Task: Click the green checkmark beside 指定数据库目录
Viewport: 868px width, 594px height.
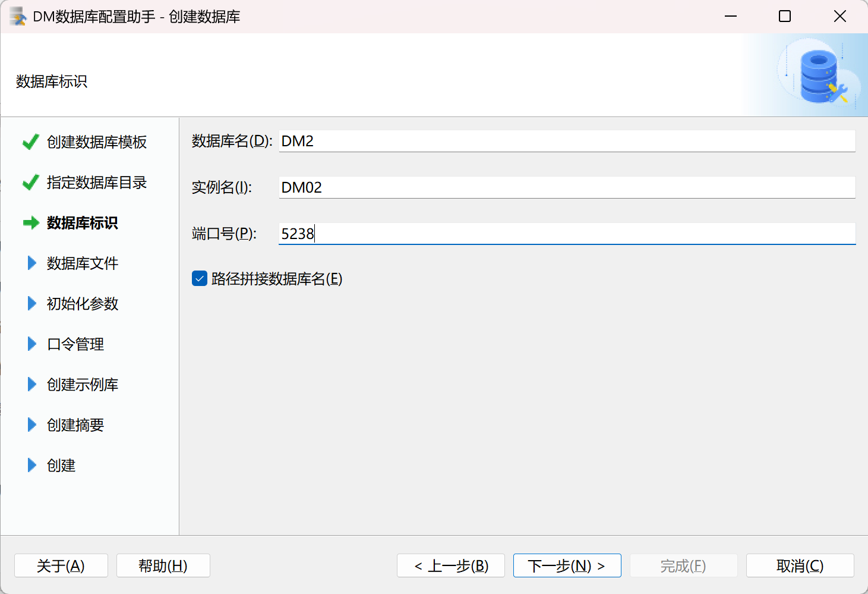Action: 31,183
